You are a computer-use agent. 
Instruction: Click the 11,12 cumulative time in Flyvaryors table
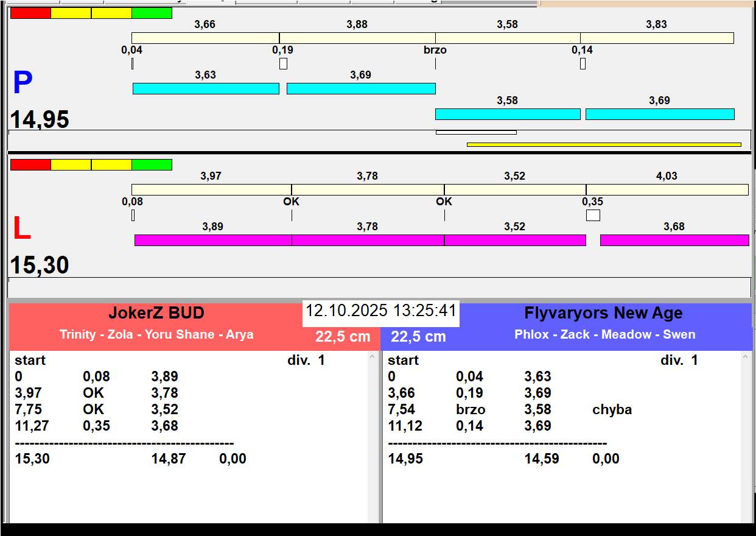point(405,426)
